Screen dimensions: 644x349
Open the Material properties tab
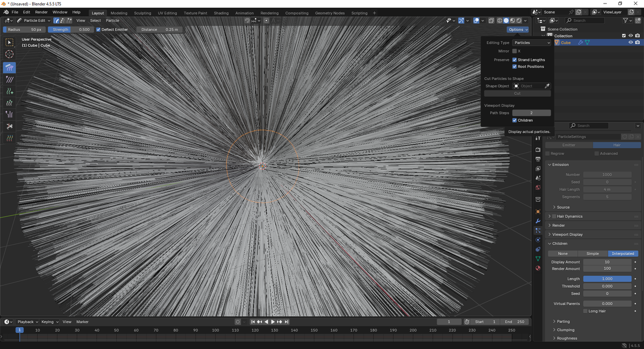(538, 268)
